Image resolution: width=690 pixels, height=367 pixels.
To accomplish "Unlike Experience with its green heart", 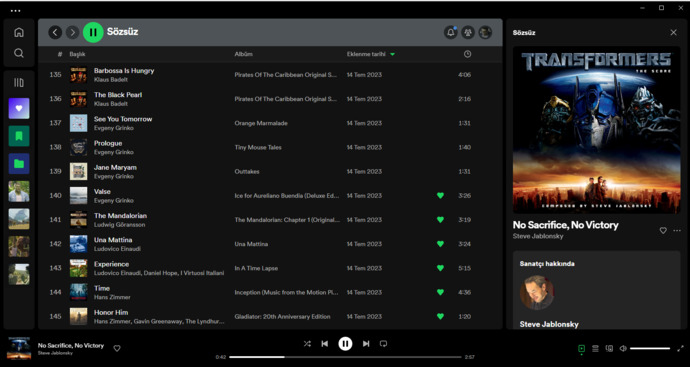I will 440,268.
